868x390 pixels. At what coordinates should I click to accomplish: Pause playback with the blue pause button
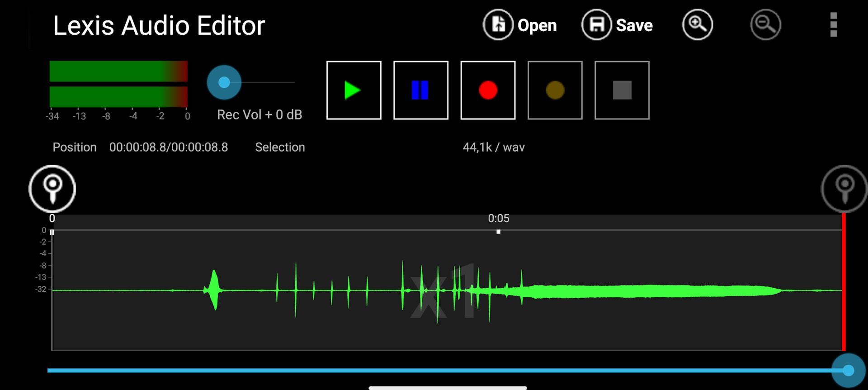(420, 90)
